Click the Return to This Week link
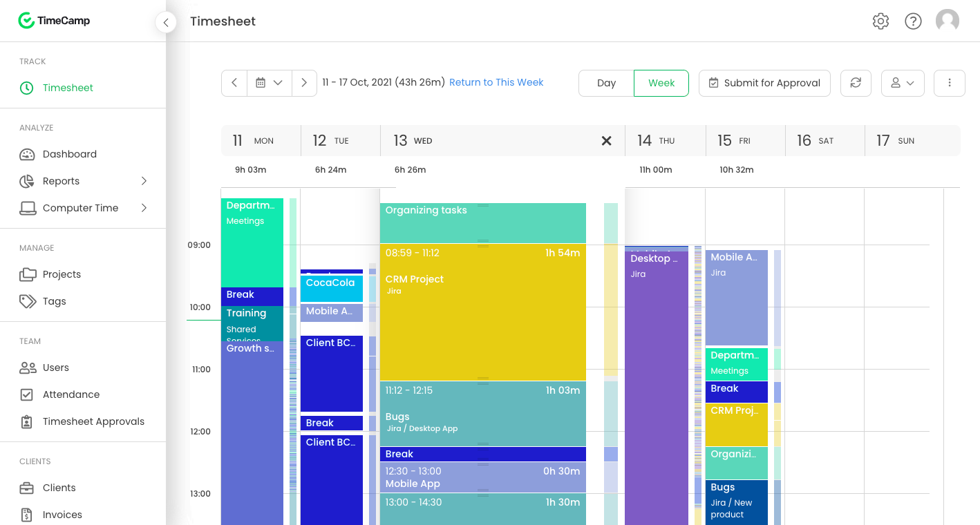The image size is (980, 525). click(x=496, y=82)
